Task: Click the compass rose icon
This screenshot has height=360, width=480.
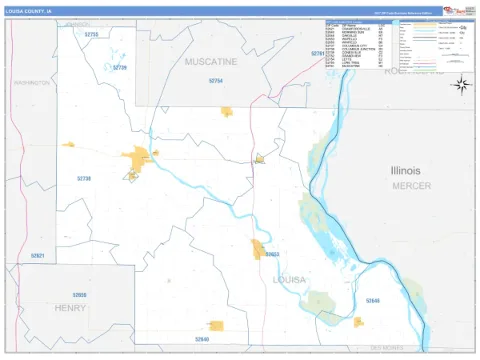Action: [462, 85]
